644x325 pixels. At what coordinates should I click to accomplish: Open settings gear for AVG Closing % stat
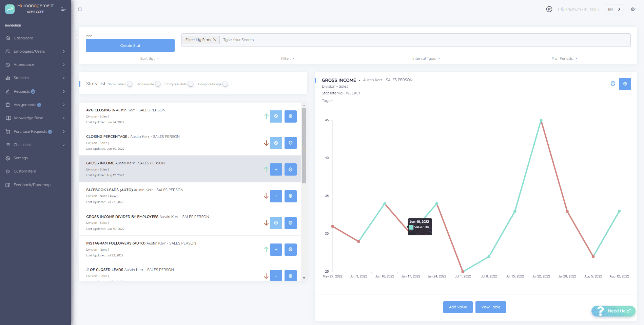pyautogui.click(x=290, y=116)
